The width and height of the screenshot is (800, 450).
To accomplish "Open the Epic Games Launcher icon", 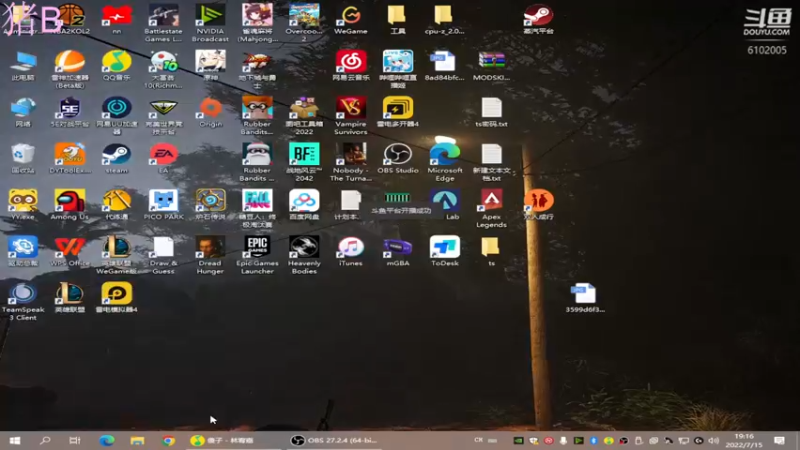I will 257,255.
